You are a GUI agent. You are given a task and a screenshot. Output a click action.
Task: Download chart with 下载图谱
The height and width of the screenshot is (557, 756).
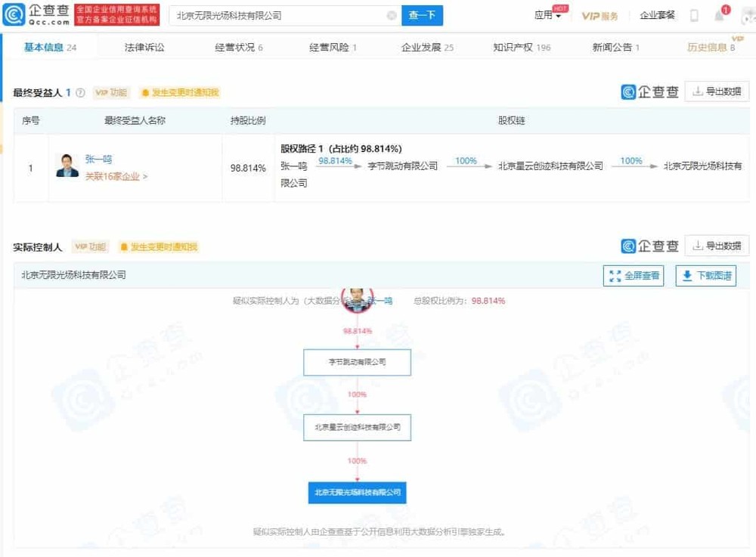point(706,276)
